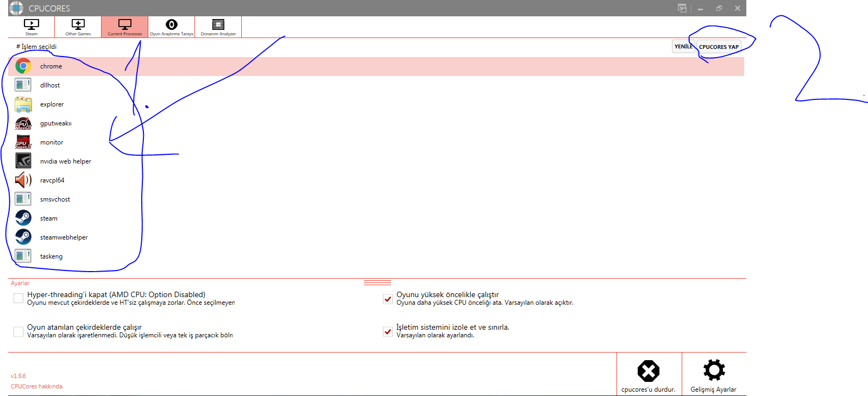The height and width of the screenshot is (396, 868).
Task: Select the steamwebhelper process icon
Action: (23, 237)
